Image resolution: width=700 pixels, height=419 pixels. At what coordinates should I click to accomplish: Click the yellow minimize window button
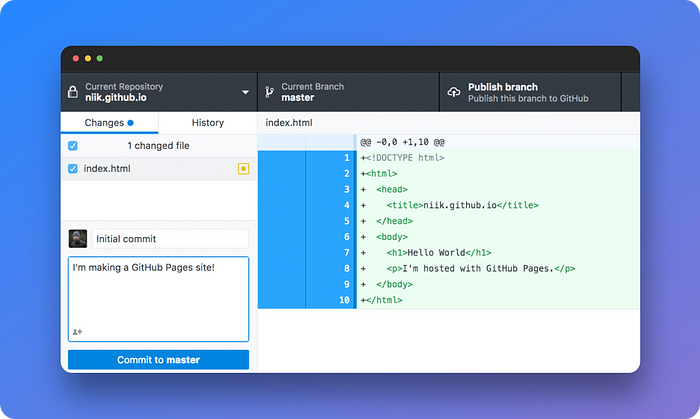(x=88, y=58)
